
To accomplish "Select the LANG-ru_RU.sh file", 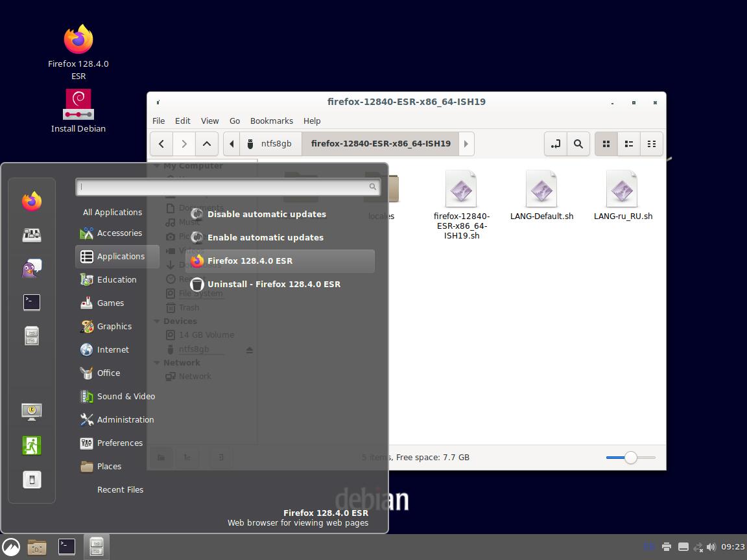I will [622, 195].
